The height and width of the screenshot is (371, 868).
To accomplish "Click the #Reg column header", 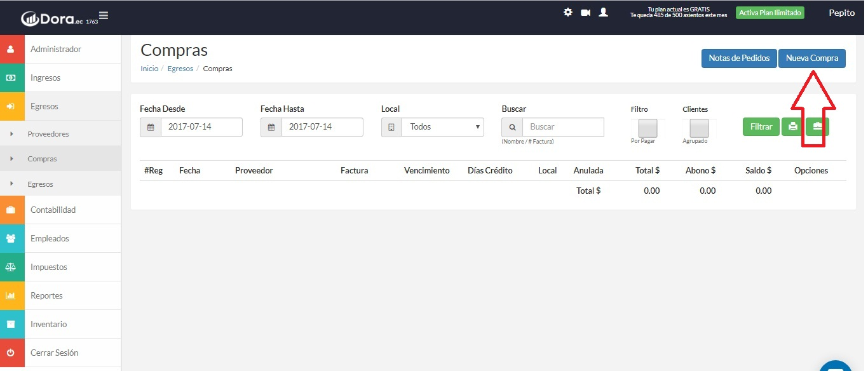I will 154,170.
